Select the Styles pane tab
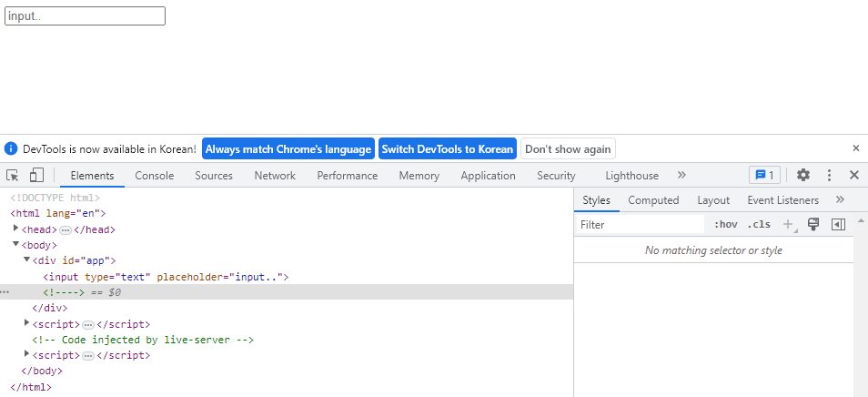868x397 pixels. [596, 200]
